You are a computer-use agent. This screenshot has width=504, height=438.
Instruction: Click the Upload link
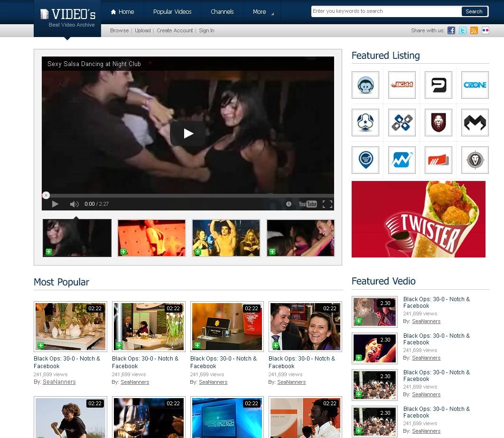143,30
